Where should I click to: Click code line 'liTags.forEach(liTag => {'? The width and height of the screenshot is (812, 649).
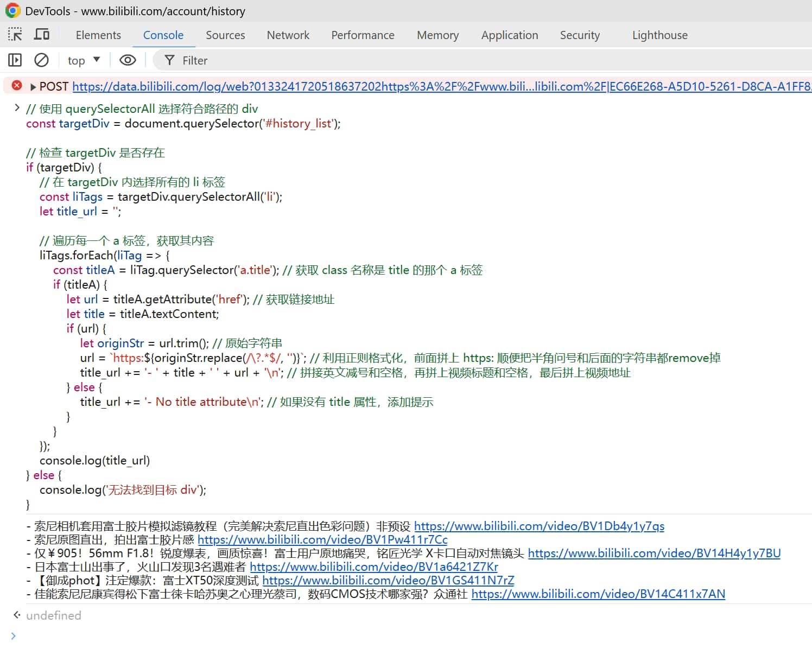[105, 255]
